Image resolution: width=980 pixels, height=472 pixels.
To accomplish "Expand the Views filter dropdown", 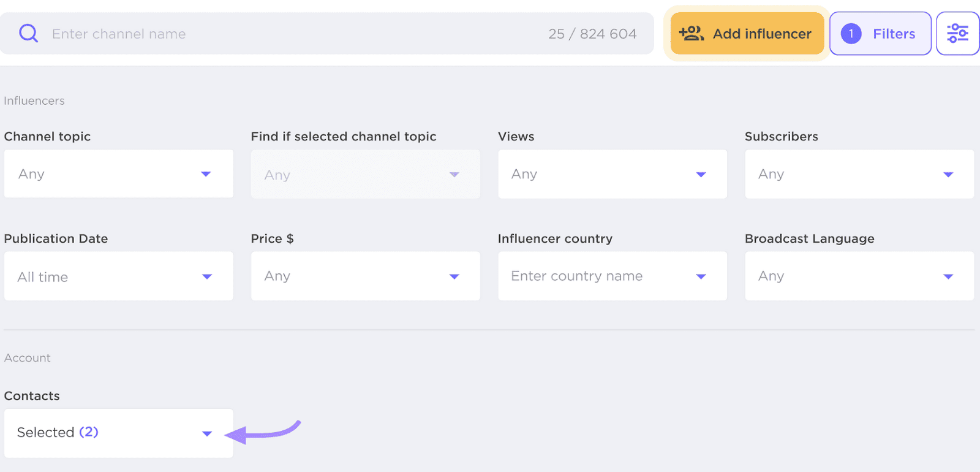I will (x=612, y=174).
